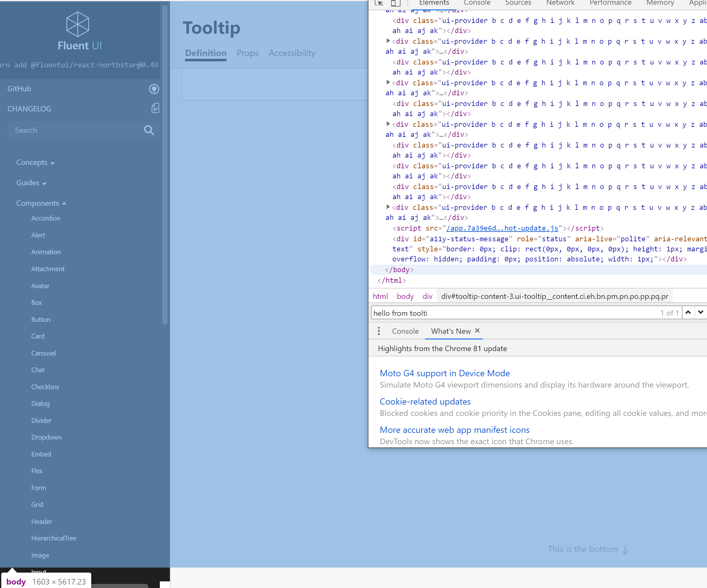Open the CHANGELOG document icon
The width and height of the screenshot is (707, 588).
click(x=155, y=108)
